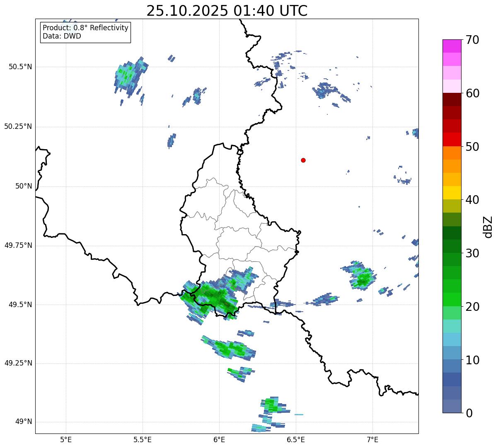Click the 49.25°N latitude label

coord(18,363)
